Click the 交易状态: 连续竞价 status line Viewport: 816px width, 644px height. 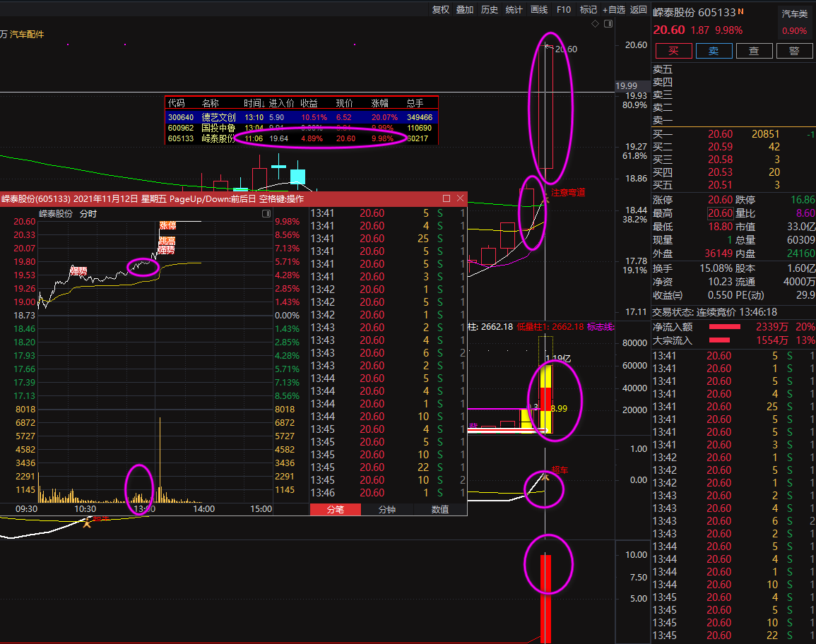715,312
